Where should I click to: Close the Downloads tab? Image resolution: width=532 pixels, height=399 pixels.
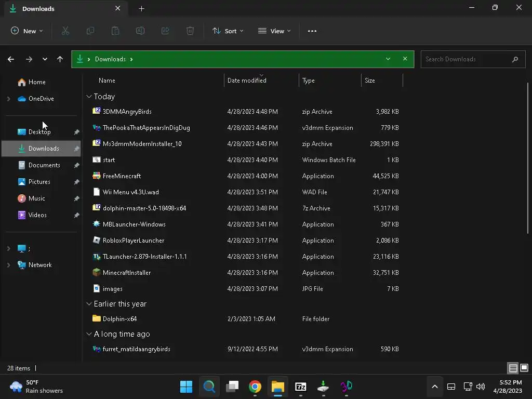pyautogui.click(x=118, y=8)
